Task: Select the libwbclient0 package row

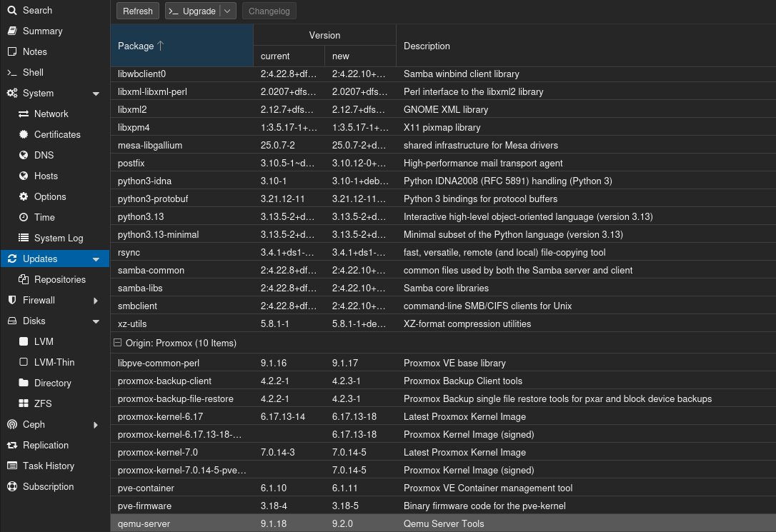Action: [x=443, y=74]
